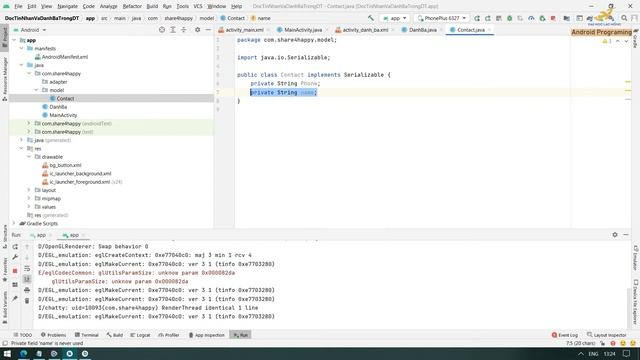Click the layout icon in Run panel sidebar
640x360 pixels.
click(x=15, y=284)
